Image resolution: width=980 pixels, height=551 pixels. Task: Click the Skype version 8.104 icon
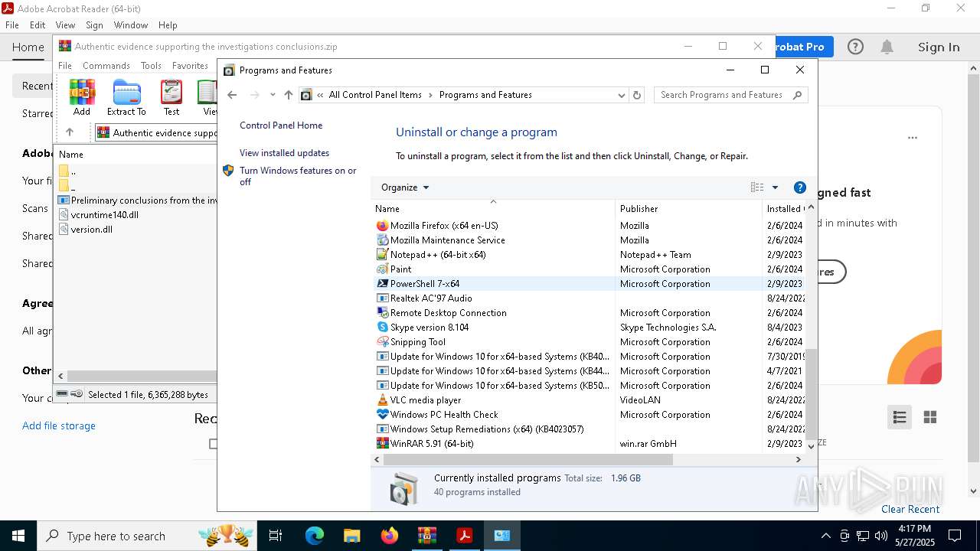(383, 328)
